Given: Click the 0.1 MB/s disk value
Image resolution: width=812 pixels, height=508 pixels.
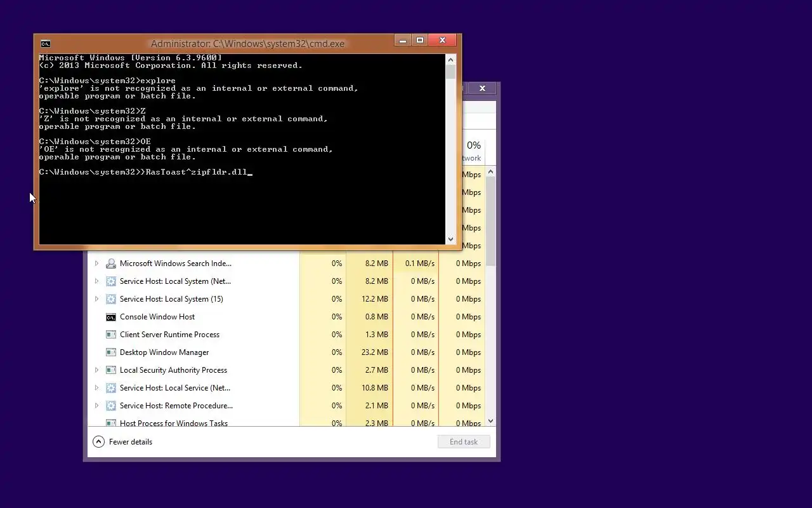Looking at the screenshot, I should pyautogui.click(x=420, y=264).
